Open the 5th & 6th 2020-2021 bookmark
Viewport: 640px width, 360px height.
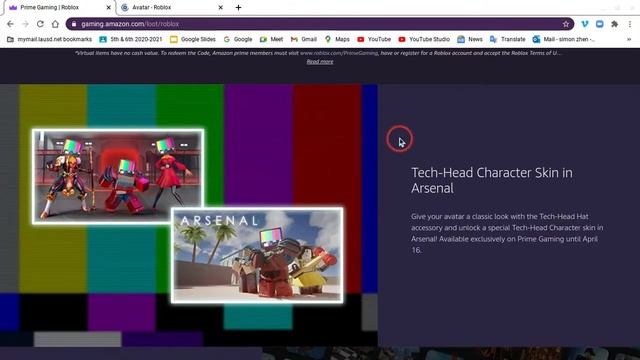point(131,39)
